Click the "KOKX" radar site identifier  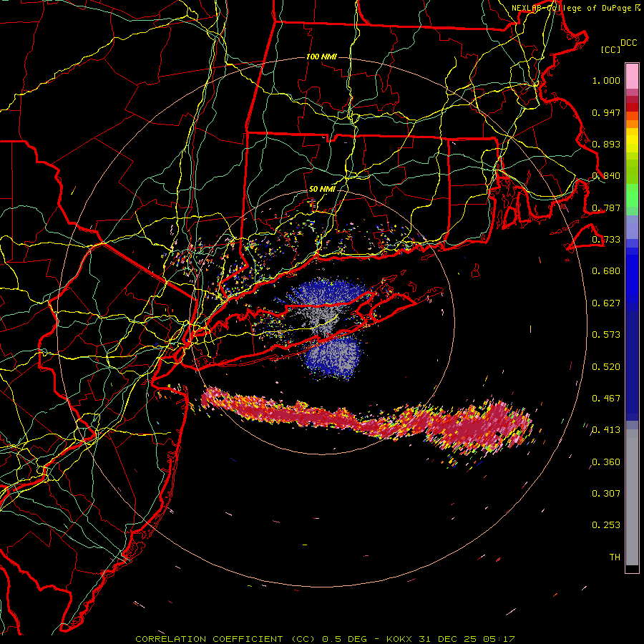[x=400, y=639]
